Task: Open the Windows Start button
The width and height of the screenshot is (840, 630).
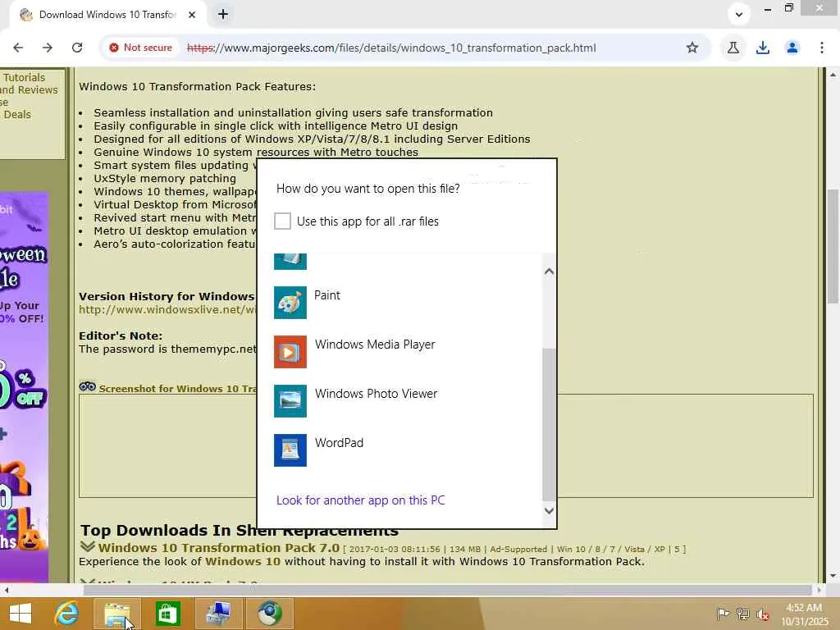Action: (x=21, y=614)
